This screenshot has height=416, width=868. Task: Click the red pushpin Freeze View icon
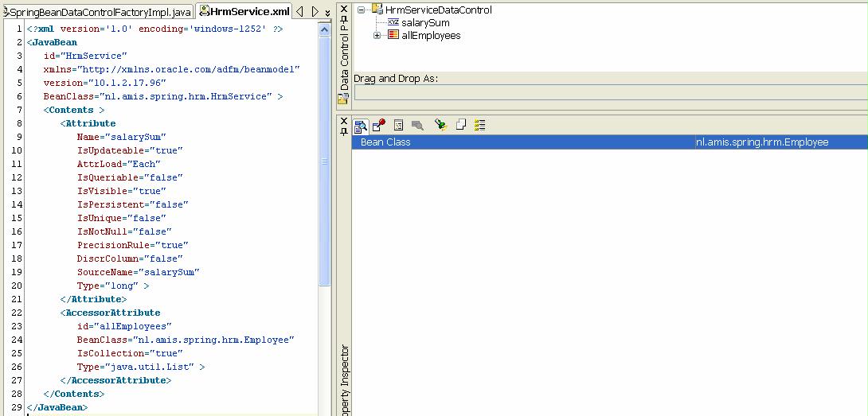[x=379, y=125]
